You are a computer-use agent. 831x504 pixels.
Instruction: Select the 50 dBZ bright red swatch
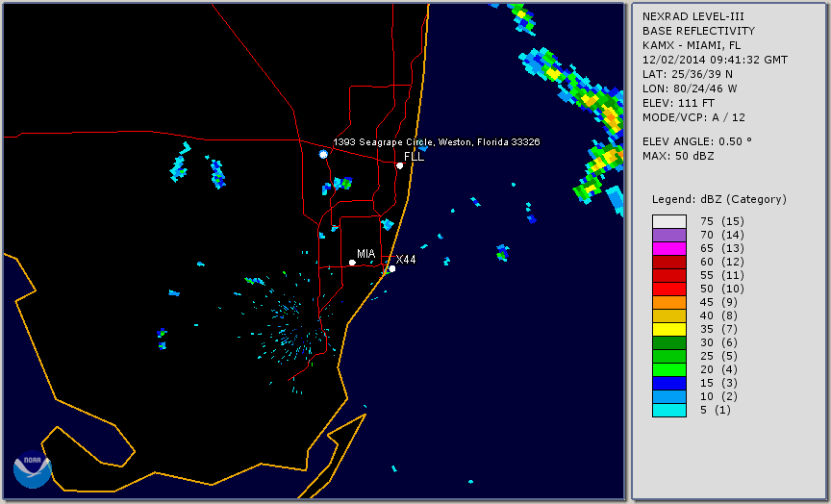click(x=669, y=289)
